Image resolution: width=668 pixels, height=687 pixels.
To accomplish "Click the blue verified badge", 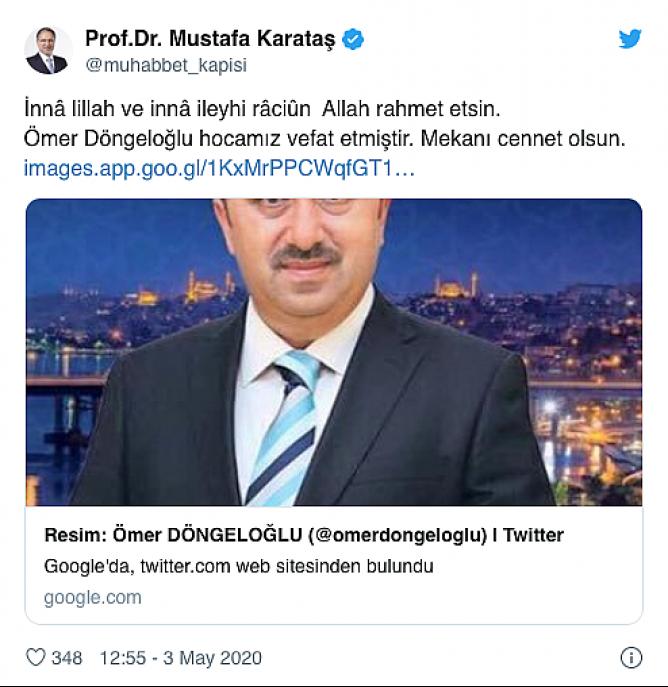I will [354, 39].
